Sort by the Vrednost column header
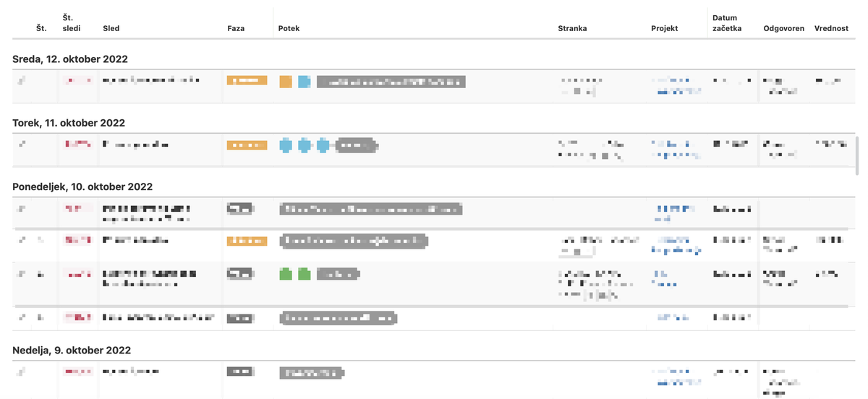The width and height of the screenshot is (868, 399). (x=831, y=29)
